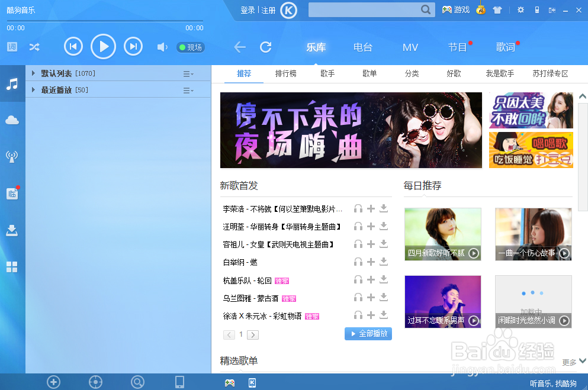Go back with left arrow
This screenshot has height=390, width=588.
pos(240,47)
